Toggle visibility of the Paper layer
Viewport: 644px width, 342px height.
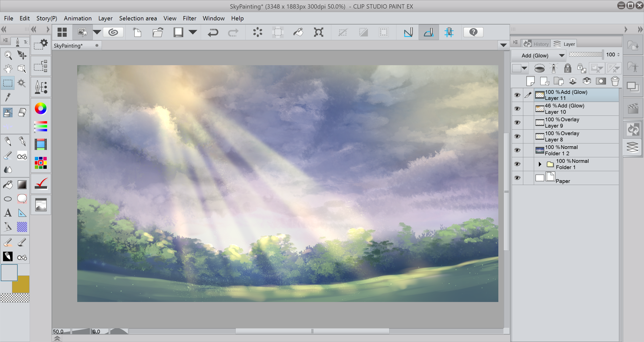click(517, 178)
